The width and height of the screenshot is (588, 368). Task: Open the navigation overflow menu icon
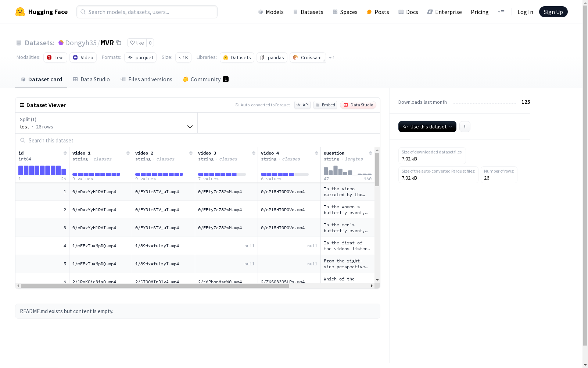pos(501,12)
